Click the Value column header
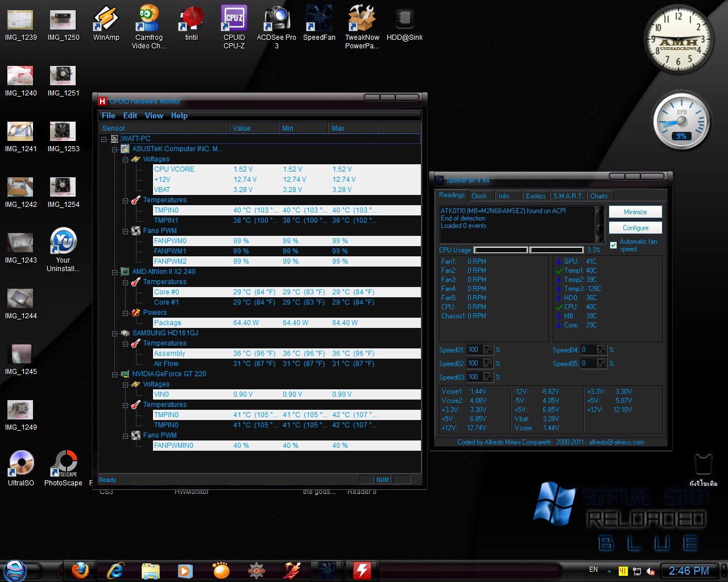This screenshot has width=728, height=582. point(254,128)
